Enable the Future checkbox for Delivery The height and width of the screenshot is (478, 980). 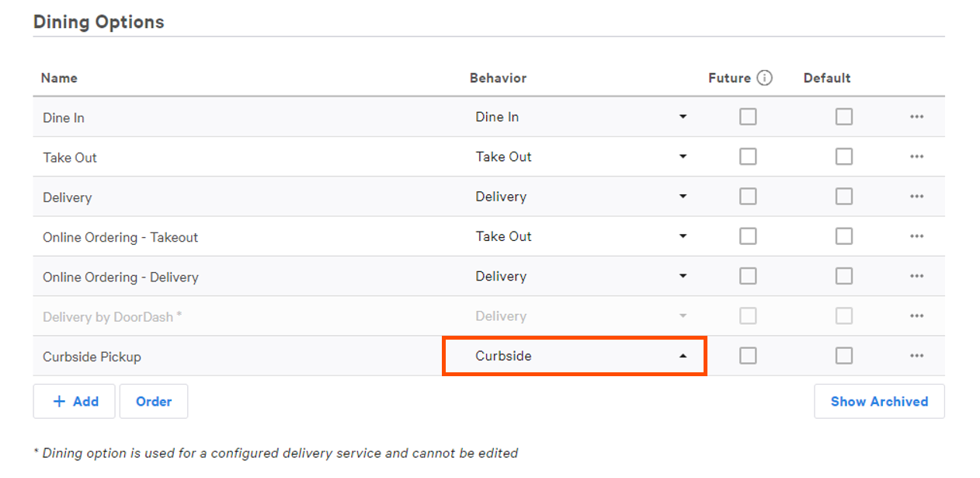click(x=748, y=196)
